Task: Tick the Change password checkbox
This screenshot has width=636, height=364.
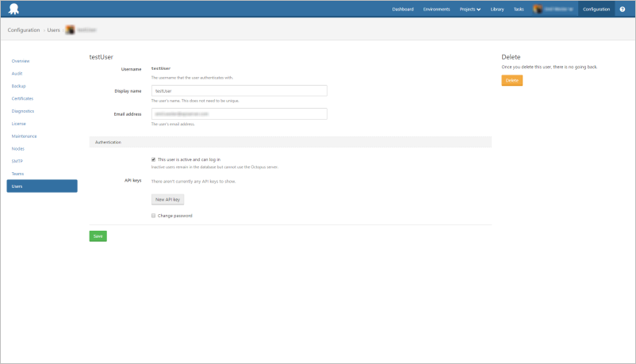Action: click(x=153, y=216)
